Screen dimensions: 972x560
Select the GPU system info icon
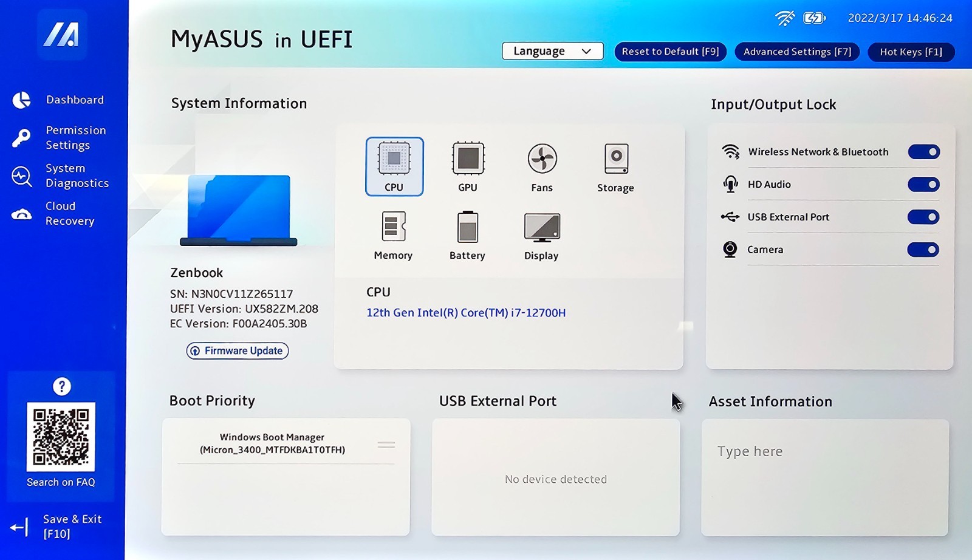[x=468, y=166]
